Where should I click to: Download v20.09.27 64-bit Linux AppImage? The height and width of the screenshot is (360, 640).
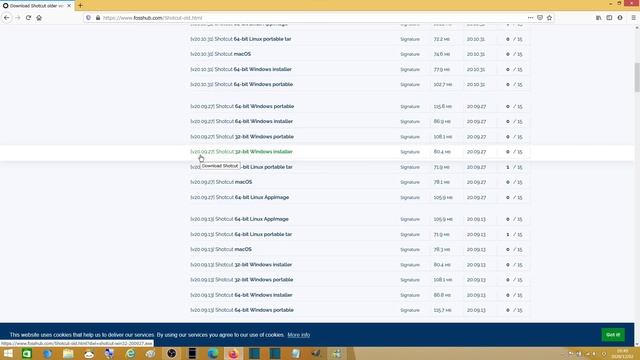pos(240,197)
